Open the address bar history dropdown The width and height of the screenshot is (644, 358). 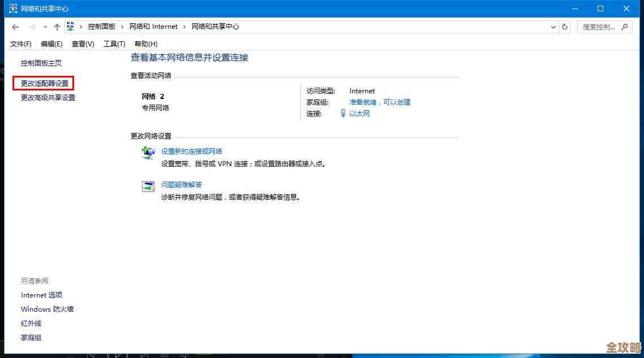click(553, 26)
